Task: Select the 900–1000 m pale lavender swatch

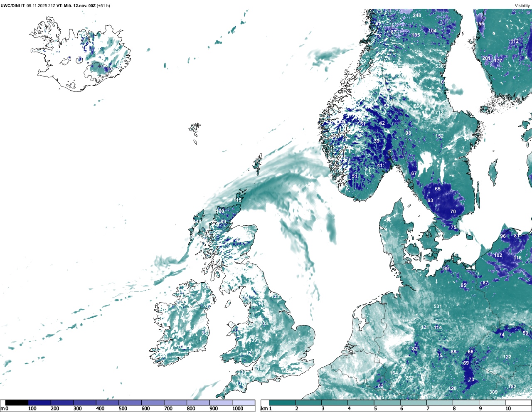Action: point(221,402)
